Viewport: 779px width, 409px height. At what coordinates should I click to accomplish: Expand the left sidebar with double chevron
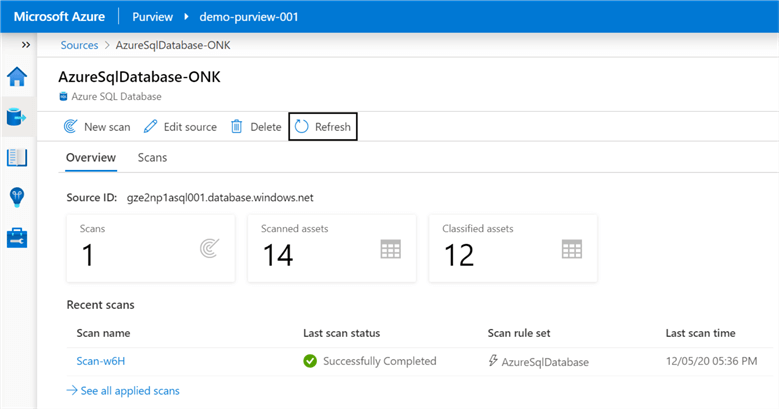tap(26, 46)
